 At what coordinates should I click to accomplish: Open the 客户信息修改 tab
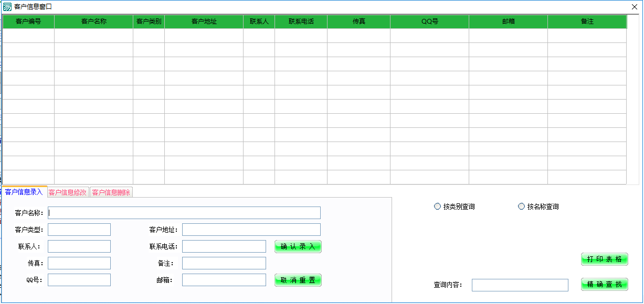coord(68,192)
